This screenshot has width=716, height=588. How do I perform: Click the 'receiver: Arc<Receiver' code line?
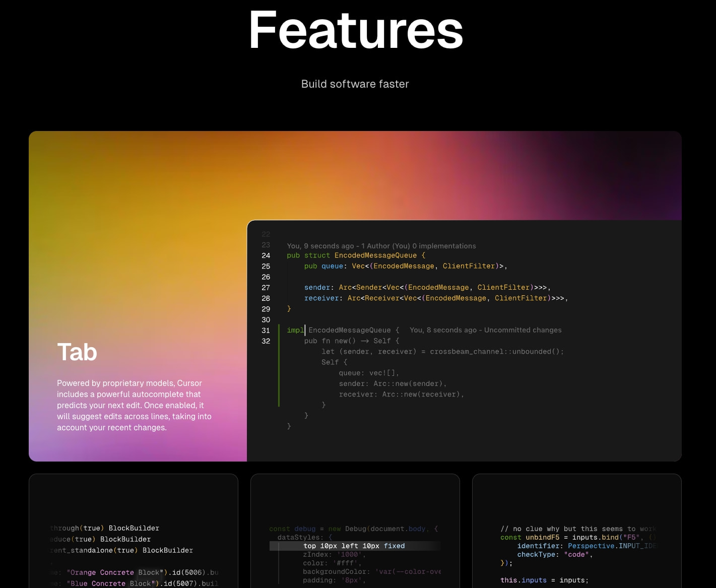(436, 298)
